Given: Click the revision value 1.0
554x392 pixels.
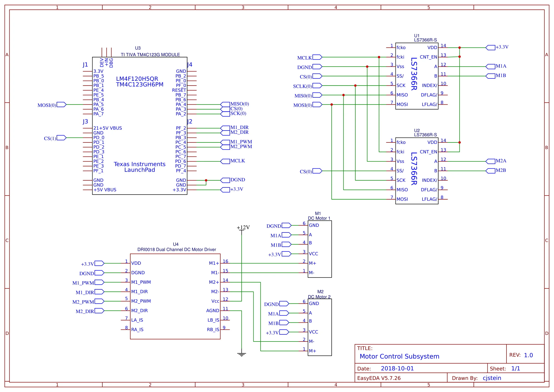Looking at the screenshot, I should click(x=529, y=355).
